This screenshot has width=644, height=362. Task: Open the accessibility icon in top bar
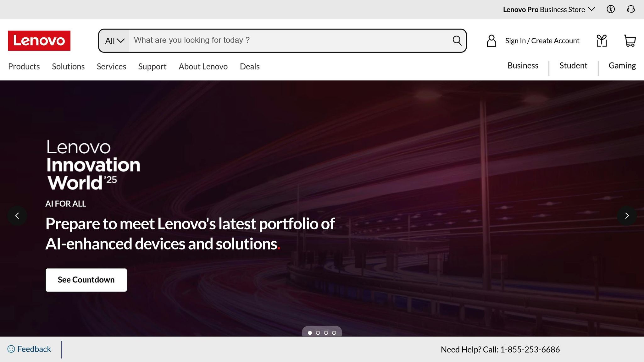[x=611, y=9]
